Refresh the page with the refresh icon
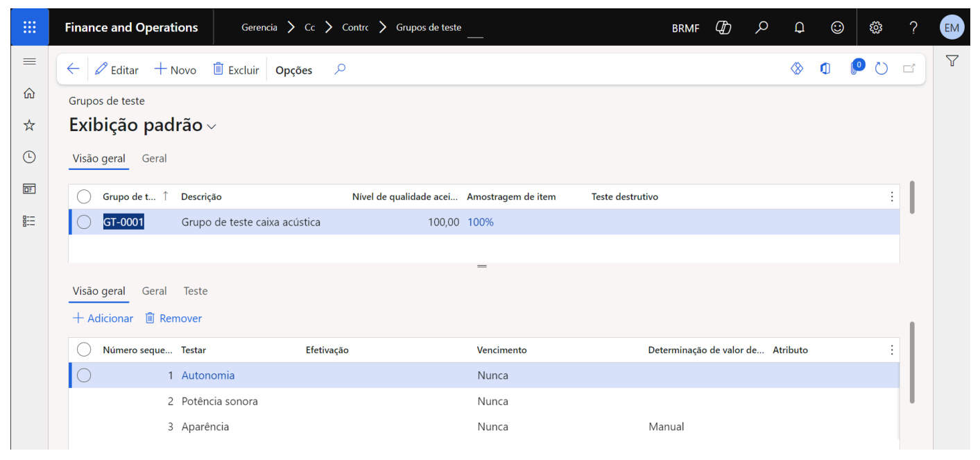Image resolution: width=980 pixels, height=460 pixels. (x=882, y=69)
